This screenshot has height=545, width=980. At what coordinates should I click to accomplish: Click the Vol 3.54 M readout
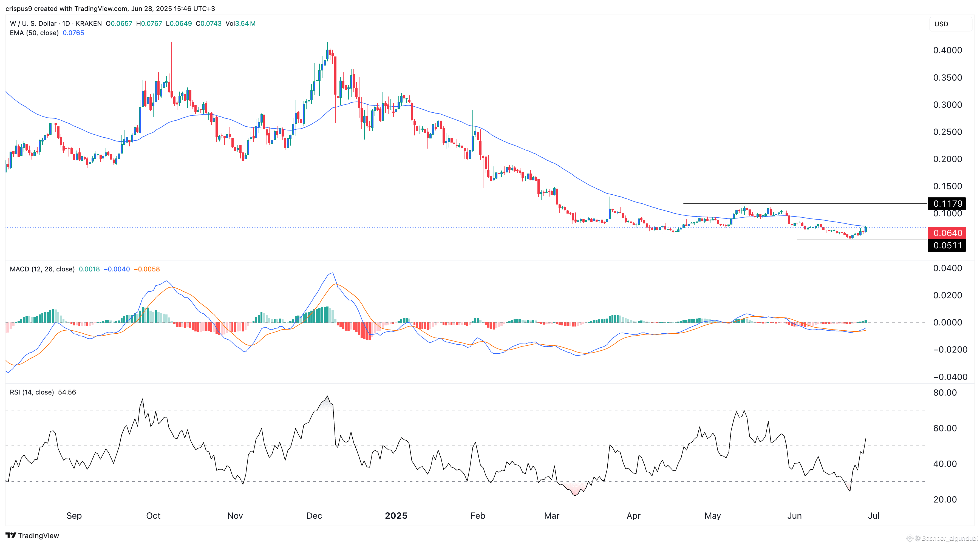[240, 24]
